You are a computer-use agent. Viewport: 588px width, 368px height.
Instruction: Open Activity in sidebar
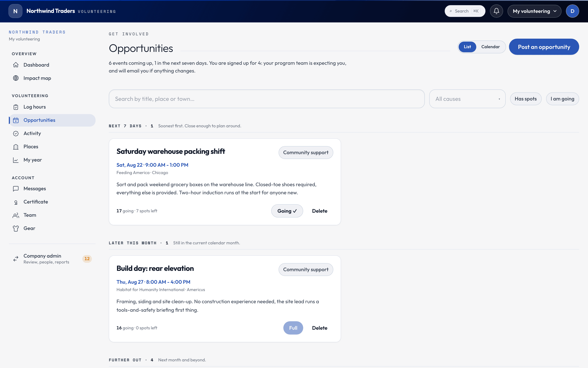52,133
